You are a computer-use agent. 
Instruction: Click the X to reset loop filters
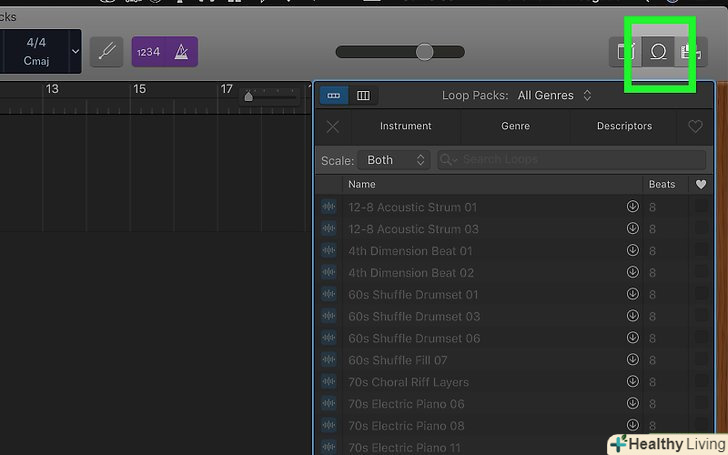coord(333,127)
